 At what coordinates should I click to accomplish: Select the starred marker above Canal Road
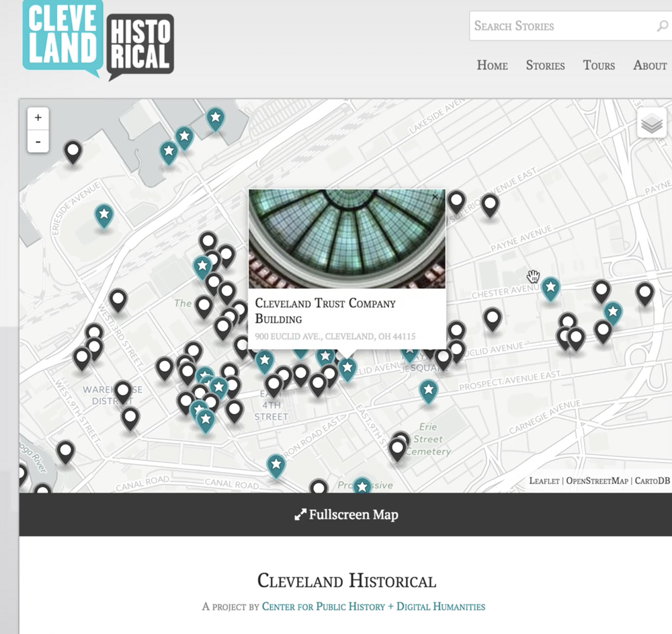click(x=276, y=466)
